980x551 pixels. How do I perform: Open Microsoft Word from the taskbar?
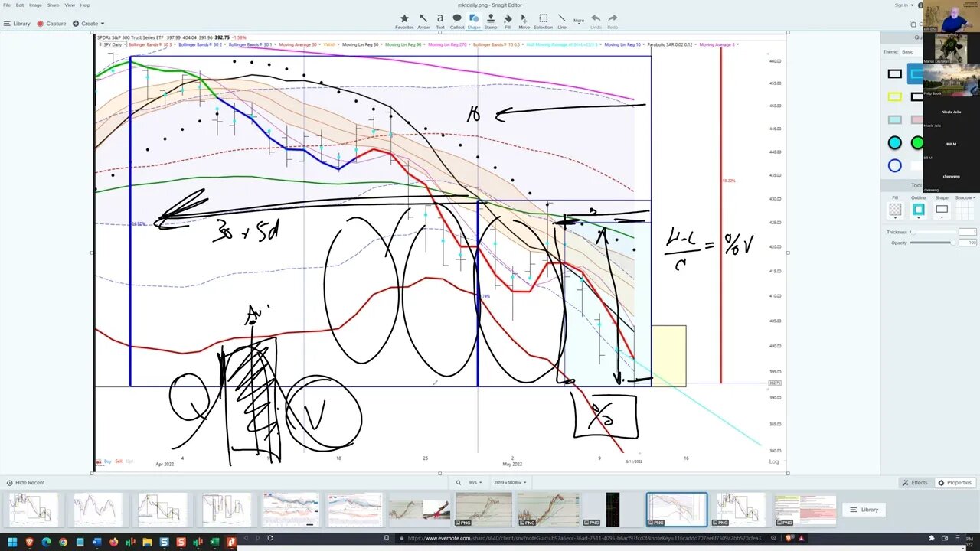click(x=96, y=543)
